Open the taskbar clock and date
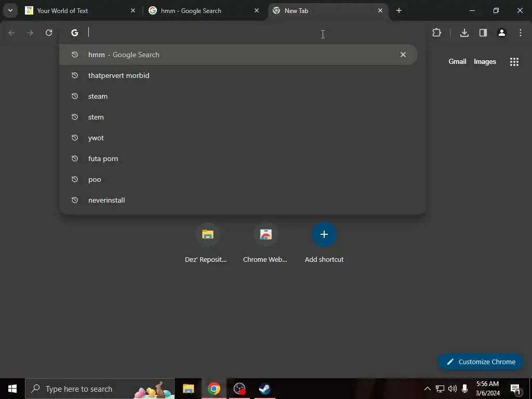This screenshot has height=399, width=532. click(x=487, y=389)
